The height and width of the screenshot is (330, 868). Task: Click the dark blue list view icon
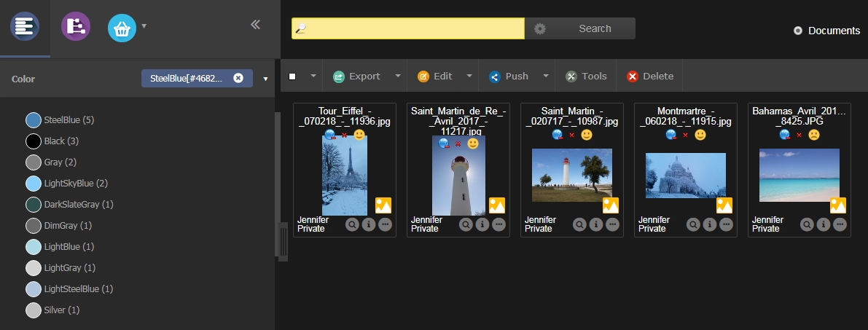(25, 27)
